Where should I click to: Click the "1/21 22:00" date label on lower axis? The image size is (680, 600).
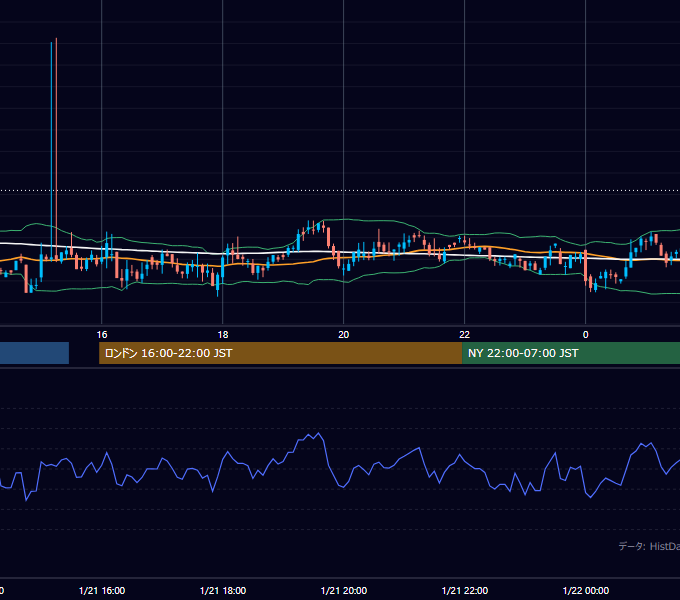click(x=465, y=590)
